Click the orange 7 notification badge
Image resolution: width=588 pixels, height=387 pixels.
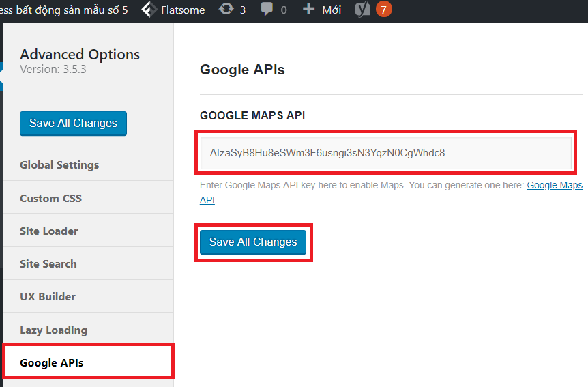(383, 10)
